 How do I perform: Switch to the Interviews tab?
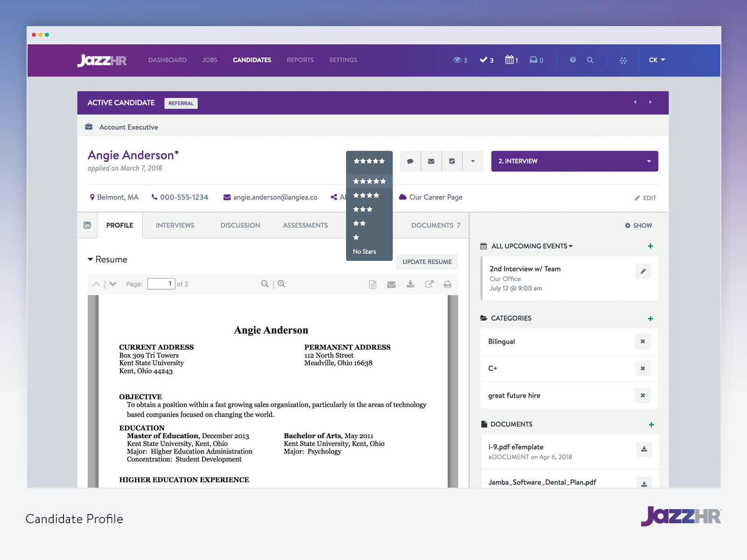175,225
